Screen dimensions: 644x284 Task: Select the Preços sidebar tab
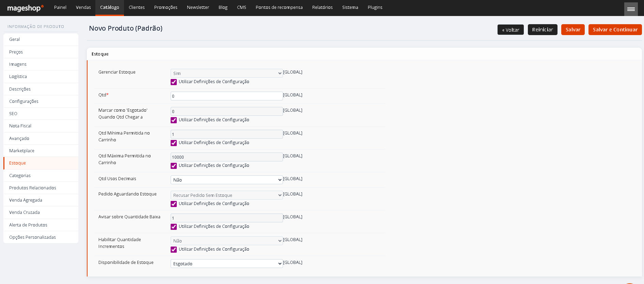point(41,52)
